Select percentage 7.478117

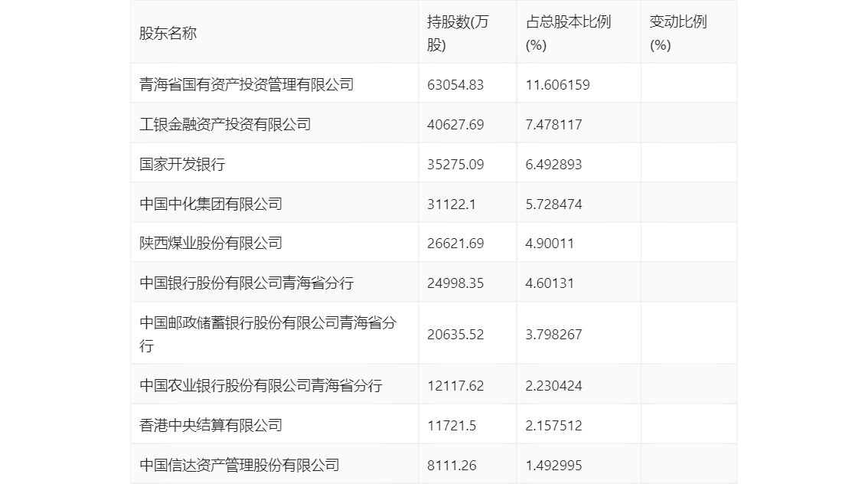click(553, 125)
